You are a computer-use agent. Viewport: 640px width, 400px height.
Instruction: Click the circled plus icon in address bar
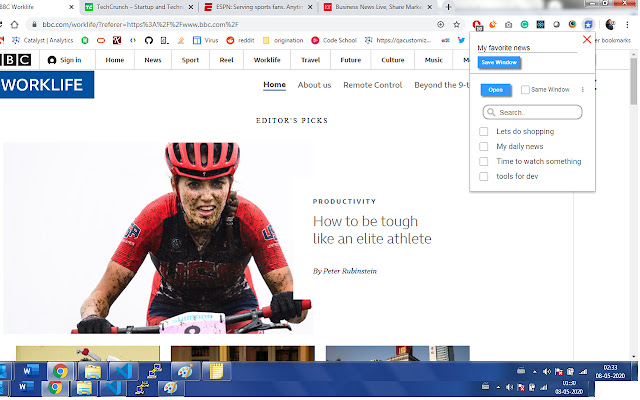(440, 24)
